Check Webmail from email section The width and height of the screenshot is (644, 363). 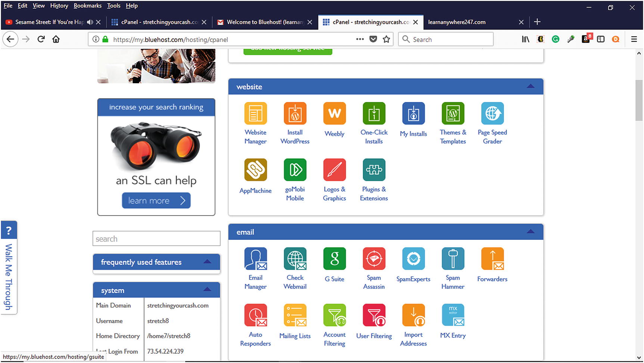pos(295,259)
